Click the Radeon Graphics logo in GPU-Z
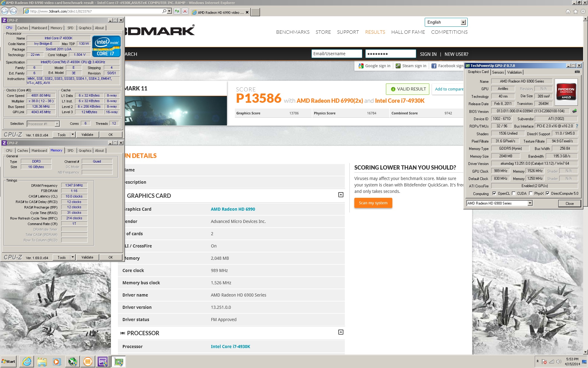The image size is (588, 368). 566,92
